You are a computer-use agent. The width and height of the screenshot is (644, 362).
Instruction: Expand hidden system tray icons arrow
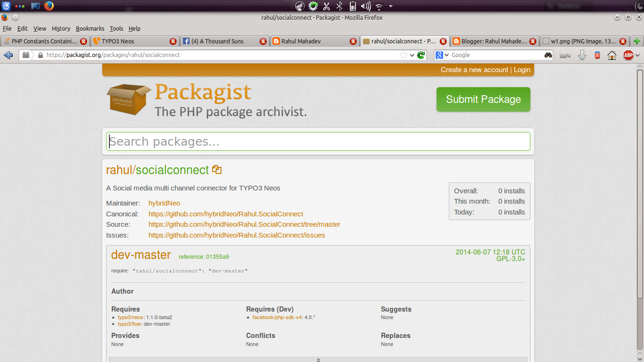[391, 7]
